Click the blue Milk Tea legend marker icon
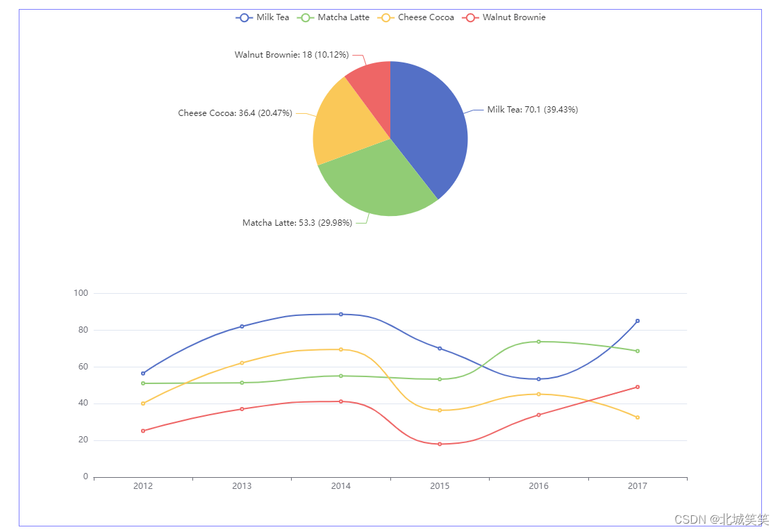The width and height of the screenshot is (780, 532). 244,17
